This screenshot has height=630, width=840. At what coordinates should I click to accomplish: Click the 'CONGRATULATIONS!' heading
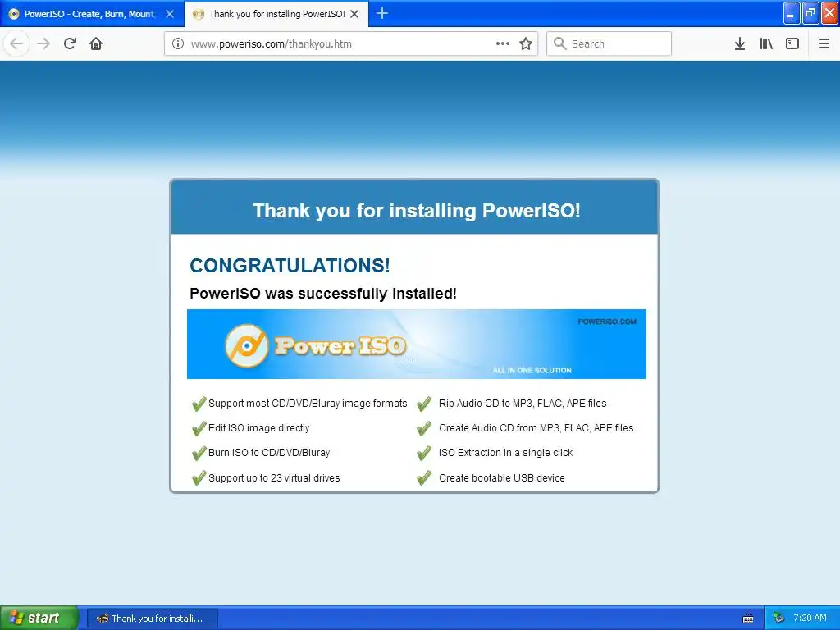coord(290,266)
